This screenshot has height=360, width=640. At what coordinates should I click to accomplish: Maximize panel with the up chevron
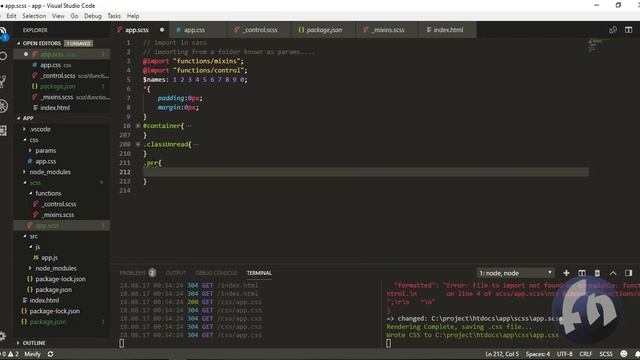pyautogui.click(x=613, y=273)
